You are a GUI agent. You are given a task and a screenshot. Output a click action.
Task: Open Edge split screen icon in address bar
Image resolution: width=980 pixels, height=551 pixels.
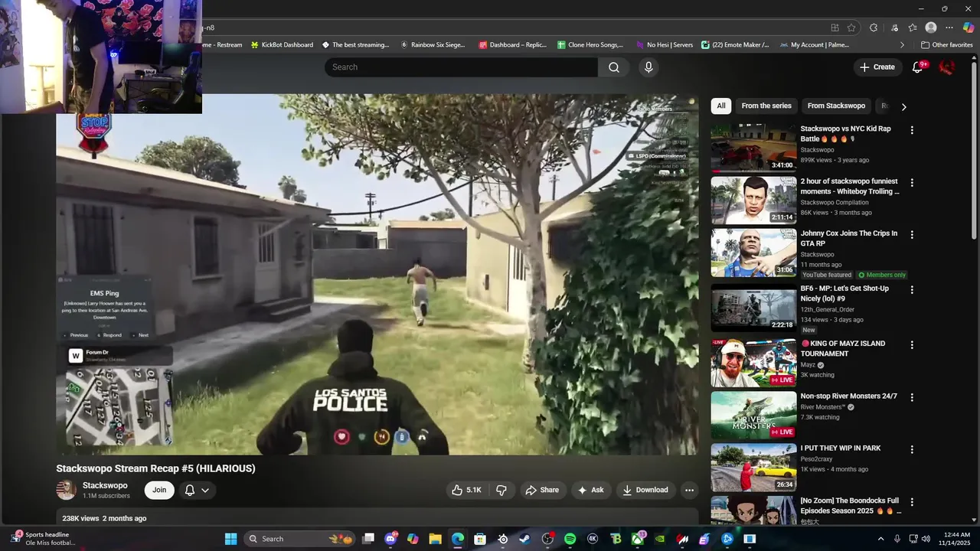point(835,28)
